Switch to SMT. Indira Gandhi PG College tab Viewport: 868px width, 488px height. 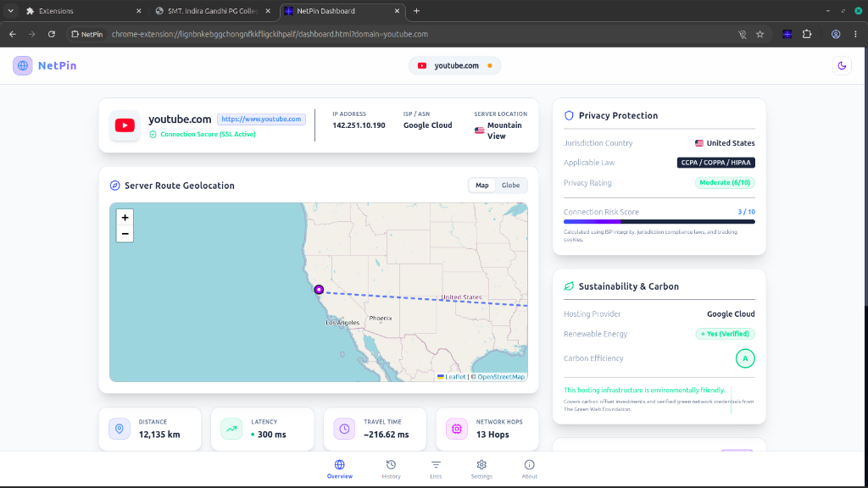(x=213, y=11)
